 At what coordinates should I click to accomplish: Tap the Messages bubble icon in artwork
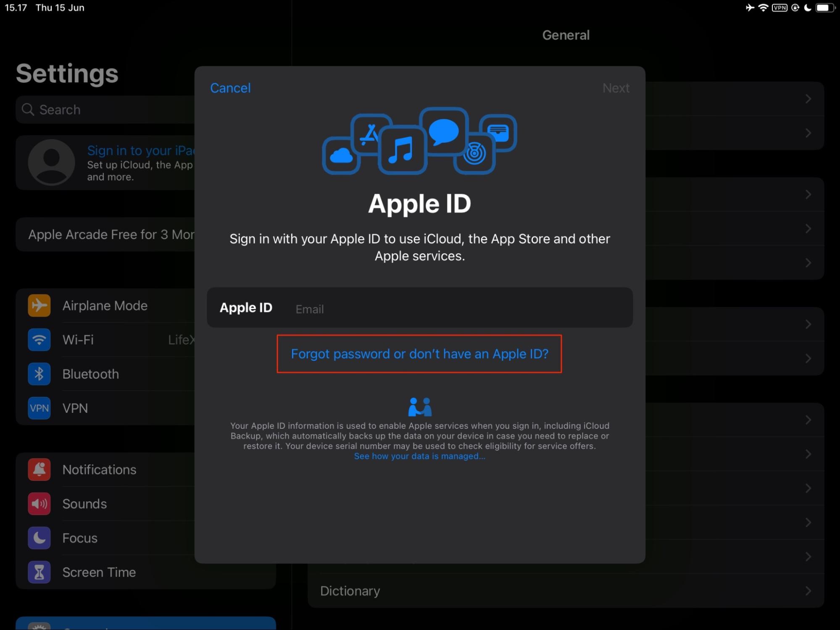[x=444, y=131]
